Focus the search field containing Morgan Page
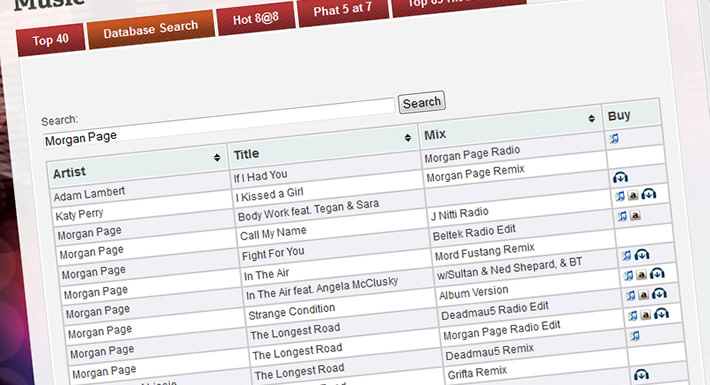This screenshot has width=710, height=385. click(x=219, y=123)
